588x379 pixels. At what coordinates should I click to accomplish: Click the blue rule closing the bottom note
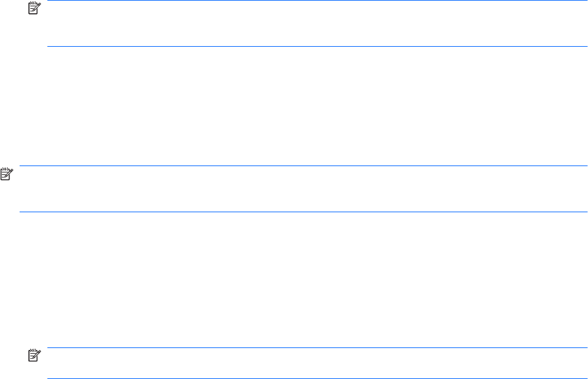coord(317,378)
